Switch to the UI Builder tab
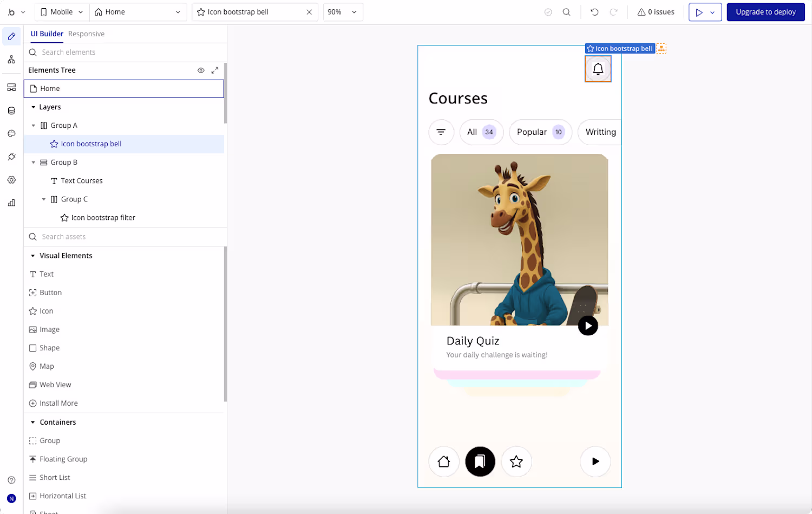 tap(47, 34)
